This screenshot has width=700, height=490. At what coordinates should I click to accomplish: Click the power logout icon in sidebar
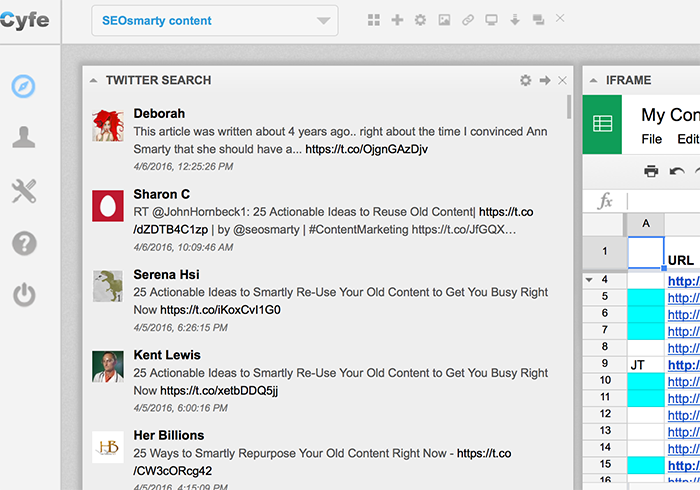[24, 295]
